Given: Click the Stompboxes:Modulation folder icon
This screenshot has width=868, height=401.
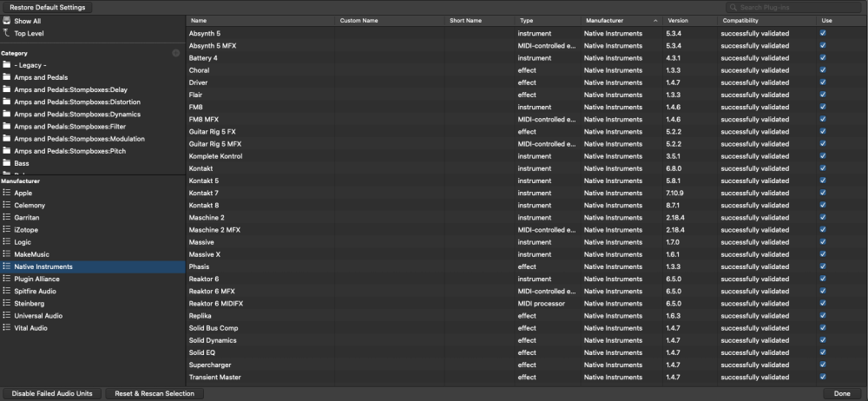Looking at the screenshot, I should [7, 139].
